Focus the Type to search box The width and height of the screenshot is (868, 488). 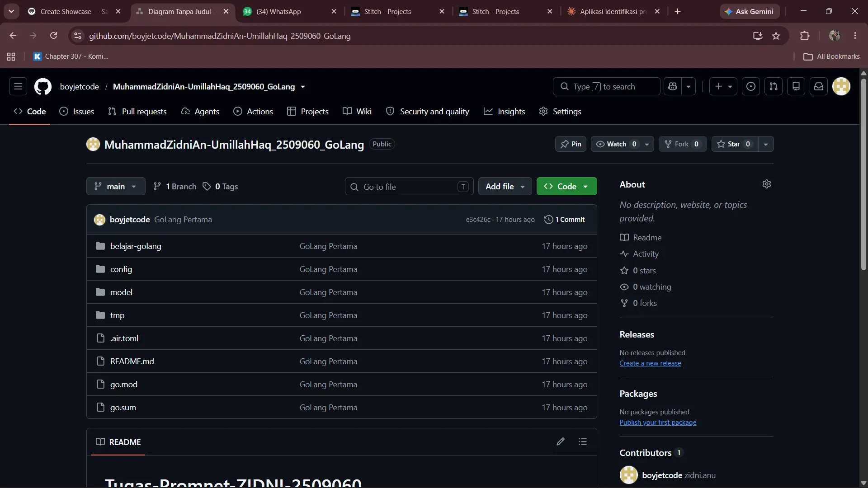point(606,86)
